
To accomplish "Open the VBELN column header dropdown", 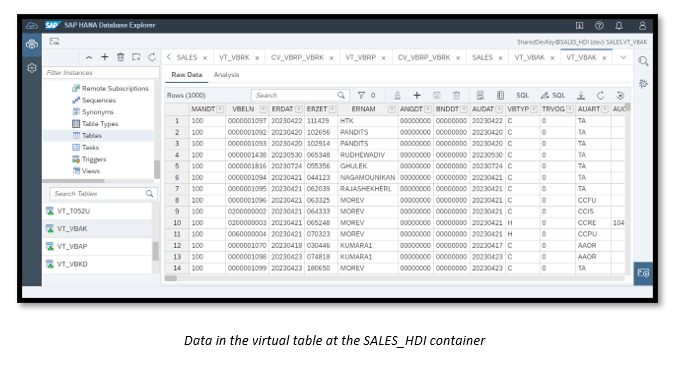I will click(x=263, y=109).
